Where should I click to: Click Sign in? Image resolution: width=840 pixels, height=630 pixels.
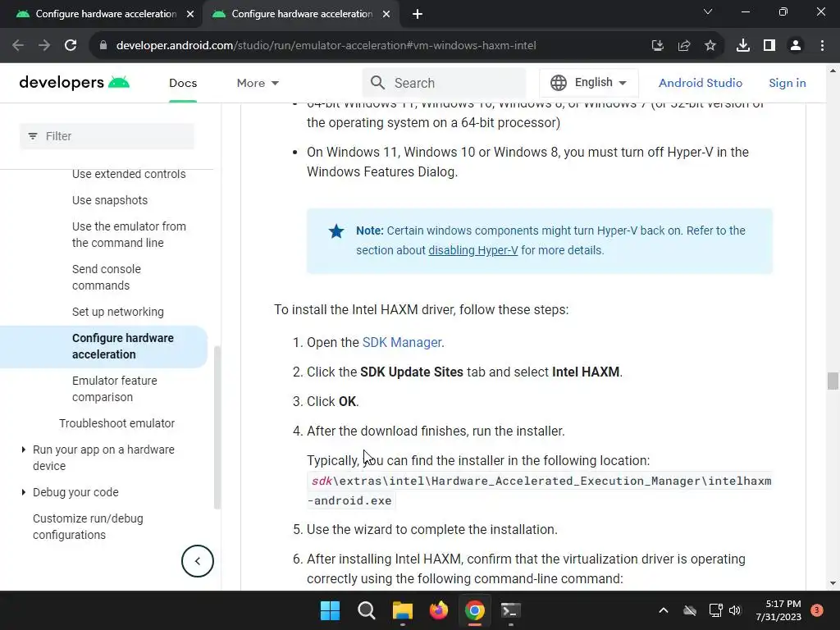click(x=787, y=83)
